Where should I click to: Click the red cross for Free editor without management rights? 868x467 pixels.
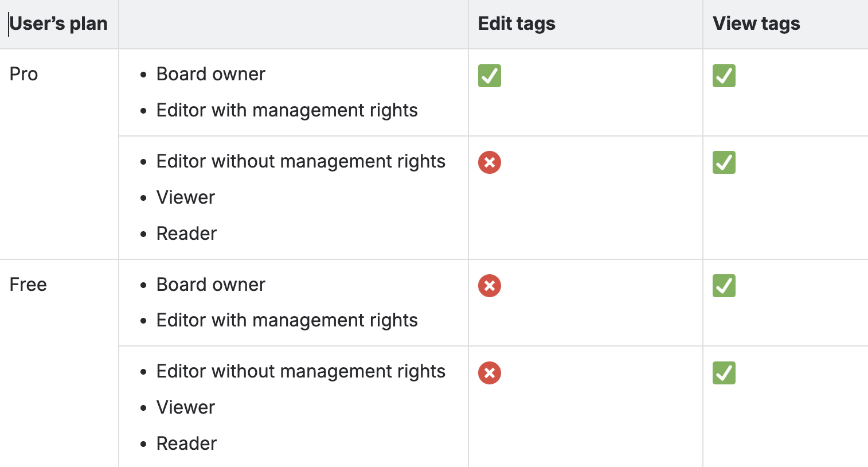[490, 373]
